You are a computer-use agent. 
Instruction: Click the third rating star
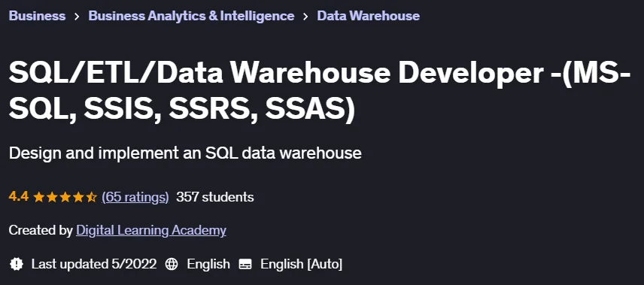pyautogui.click(x=65, y=197)
